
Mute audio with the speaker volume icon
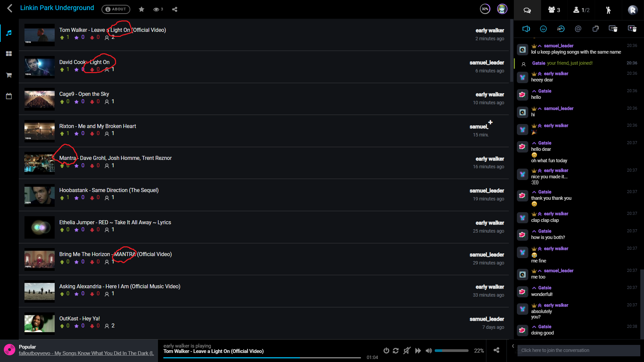[x=429, y=351]
